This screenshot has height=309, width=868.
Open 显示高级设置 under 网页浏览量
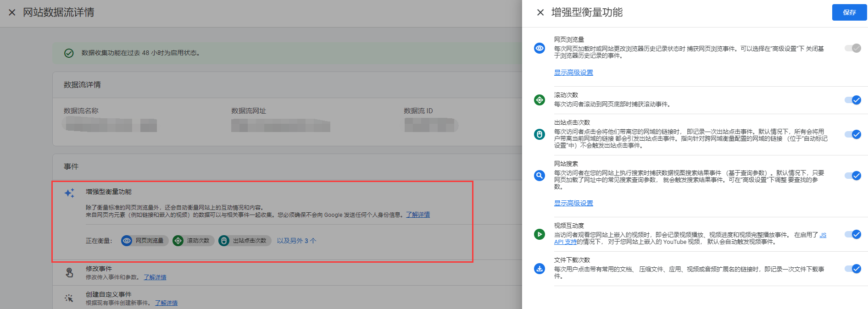(573, 72)
